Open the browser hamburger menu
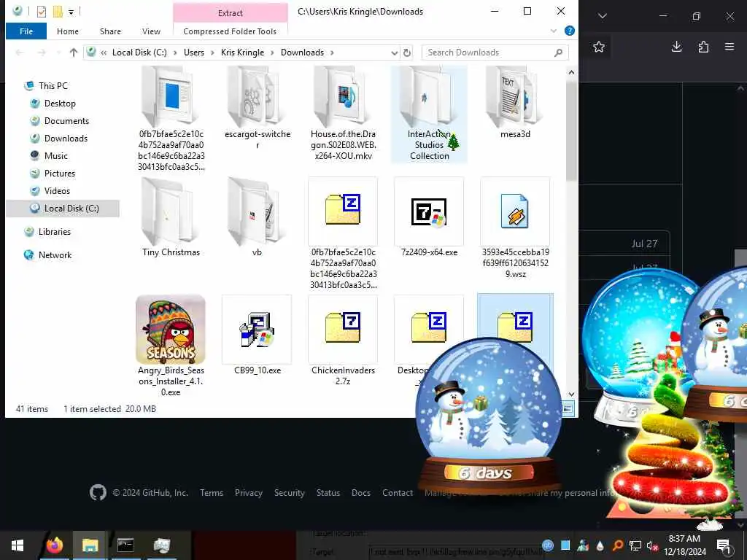The width and height of the screenshot is (747, 560). (x=729, y=47)
